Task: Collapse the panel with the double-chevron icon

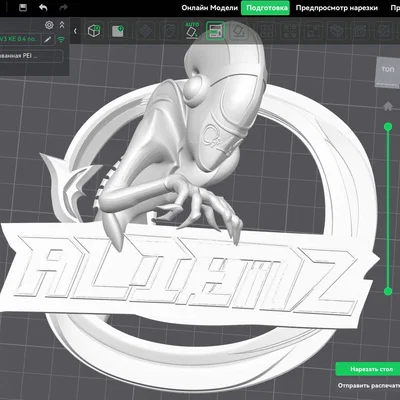Action: coord(62,25)
